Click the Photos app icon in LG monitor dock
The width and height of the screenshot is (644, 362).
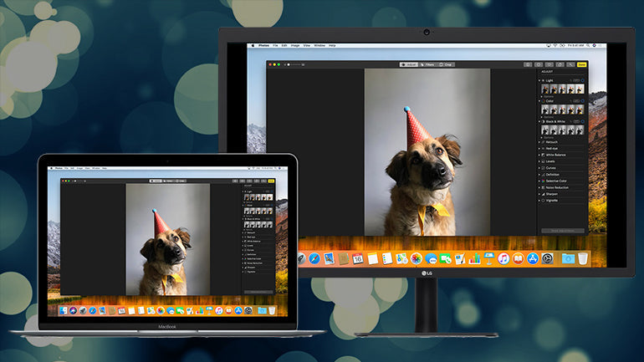(416, 259)
